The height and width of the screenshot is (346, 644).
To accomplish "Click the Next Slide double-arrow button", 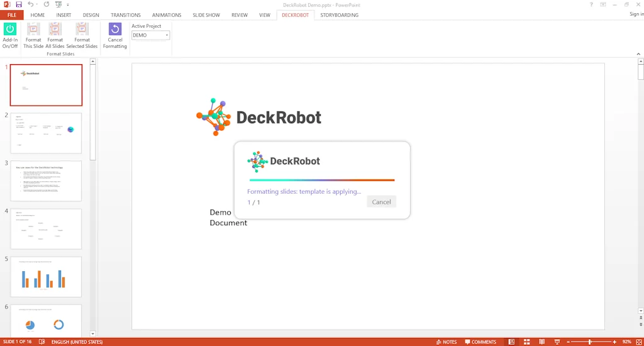I will (641, 325).
